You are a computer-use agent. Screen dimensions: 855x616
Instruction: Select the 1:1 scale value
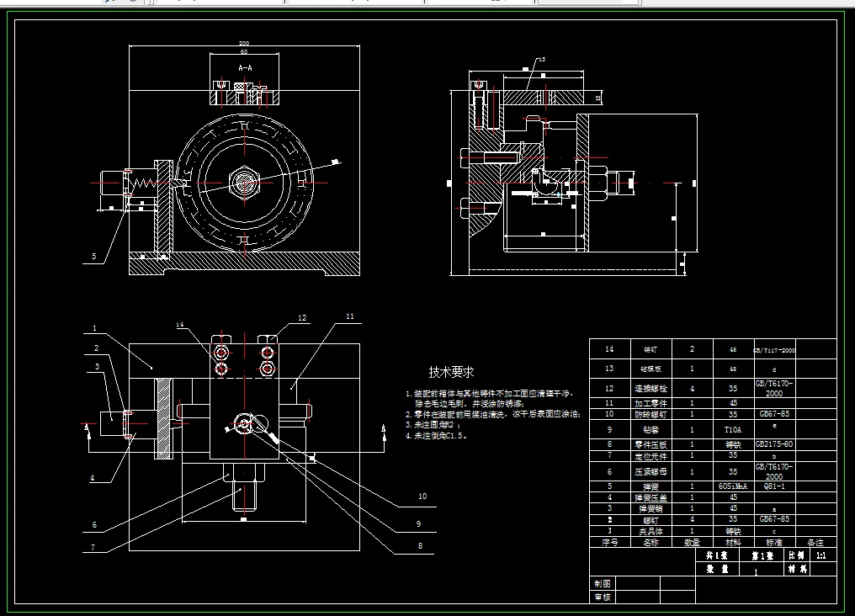coord(821,555)
